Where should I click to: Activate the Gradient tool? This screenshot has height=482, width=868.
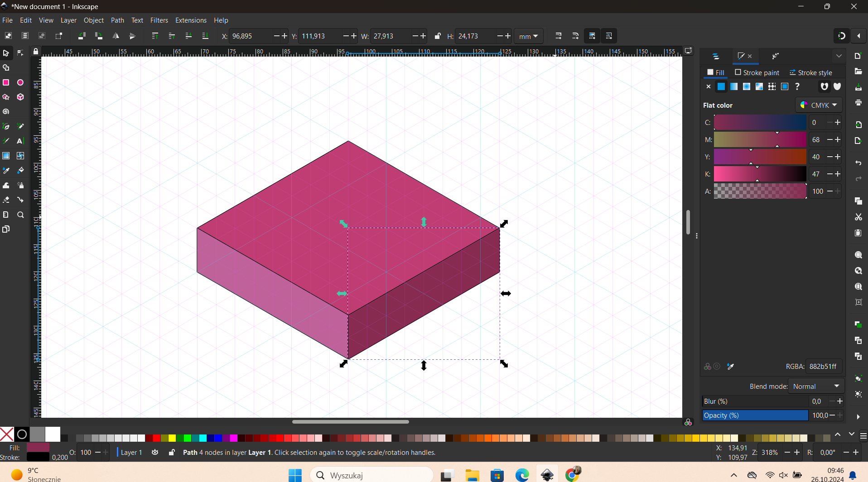6,156
